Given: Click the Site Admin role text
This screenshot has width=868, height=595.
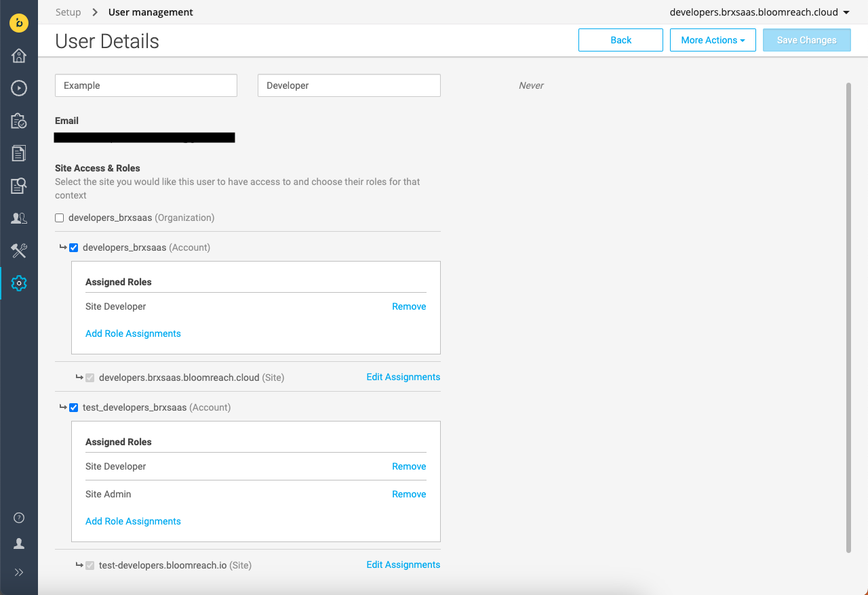Looking at the screenshot, I should [108, 494].
